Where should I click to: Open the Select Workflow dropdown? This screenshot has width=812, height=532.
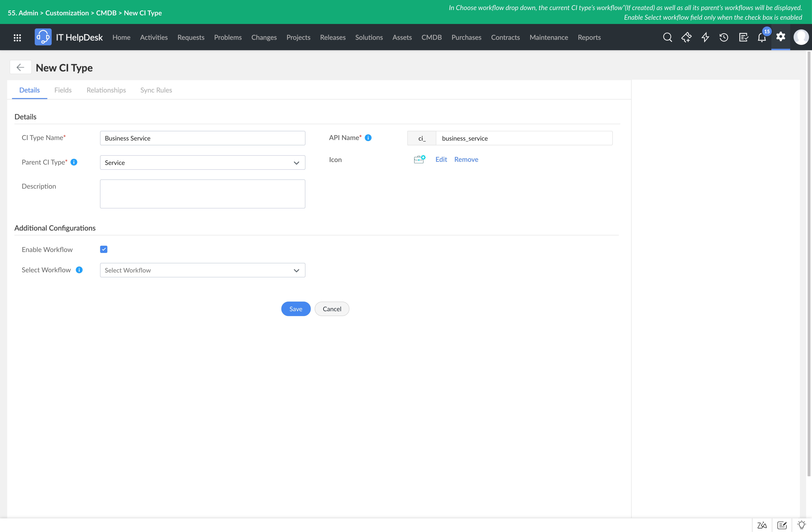coord(203,270)
